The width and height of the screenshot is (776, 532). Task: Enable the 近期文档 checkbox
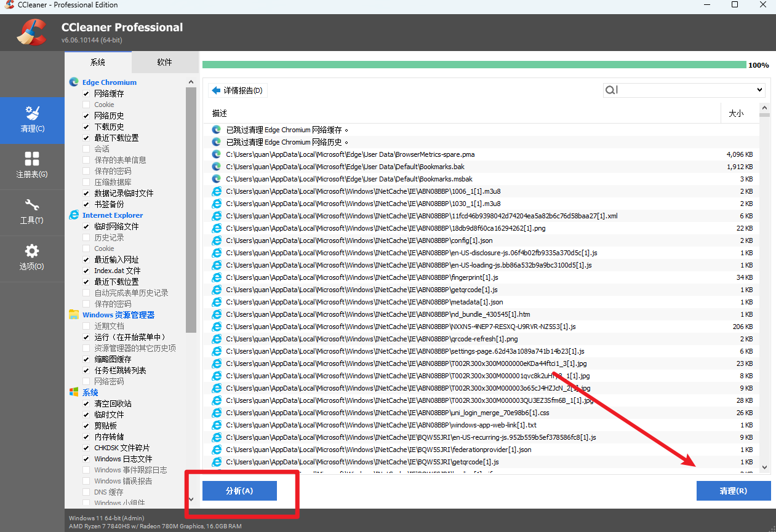(x=86, y=326)
